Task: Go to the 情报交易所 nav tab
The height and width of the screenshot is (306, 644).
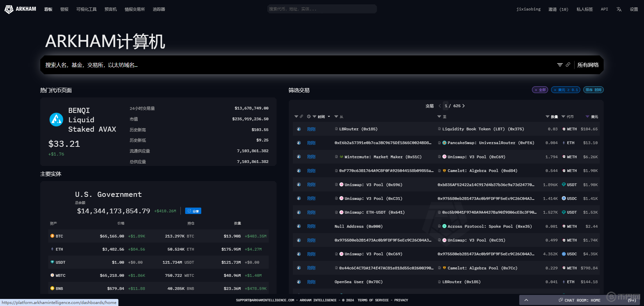Action: coord(135,9)
